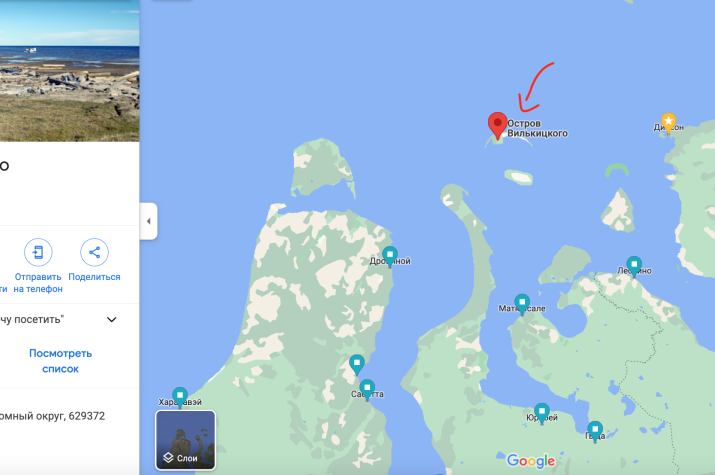Open the Слои layers switcher thumbnail
This screenshot has height=475, width=715.
click(186, 440)
